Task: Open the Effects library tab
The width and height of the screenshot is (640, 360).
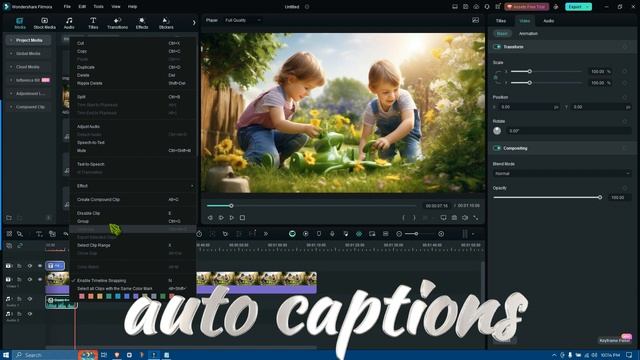Action: click(142, 23)
